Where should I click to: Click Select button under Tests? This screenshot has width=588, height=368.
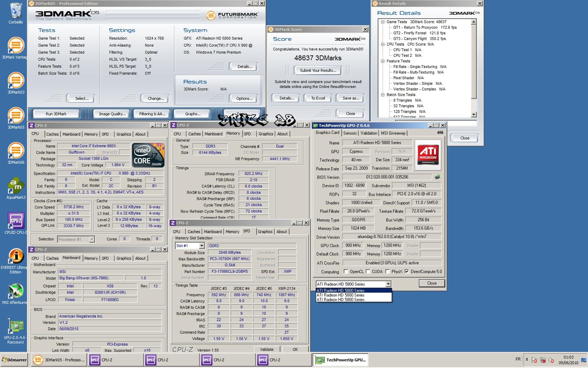[x=82, y=99]
